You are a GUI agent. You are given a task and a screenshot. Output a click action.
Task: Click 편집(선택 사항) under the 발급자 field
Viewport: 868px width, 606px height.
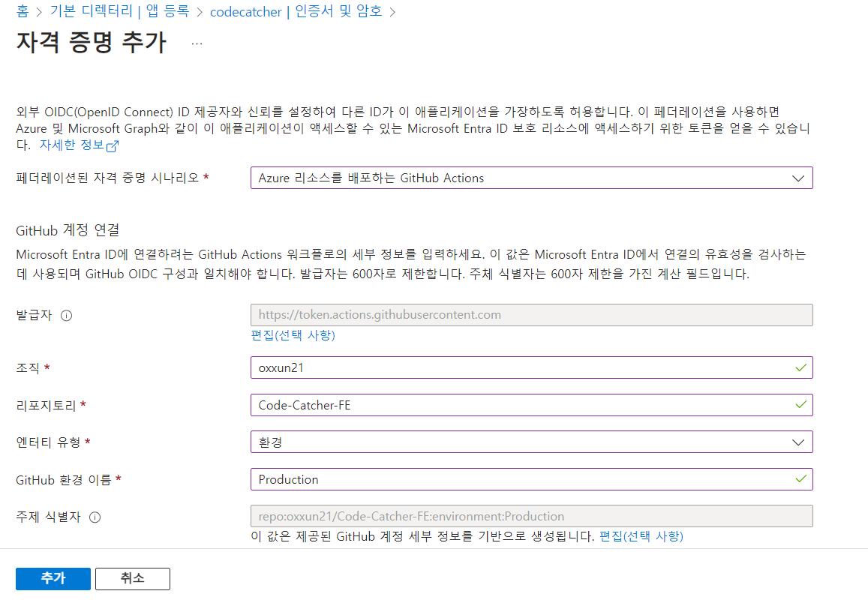point(293,335)
